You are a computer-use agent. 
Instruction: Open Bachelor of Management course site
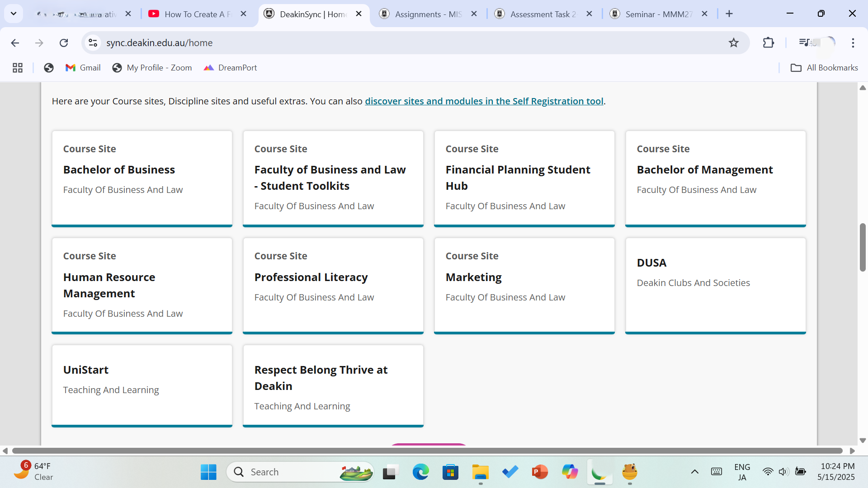(x=716, y=179)
